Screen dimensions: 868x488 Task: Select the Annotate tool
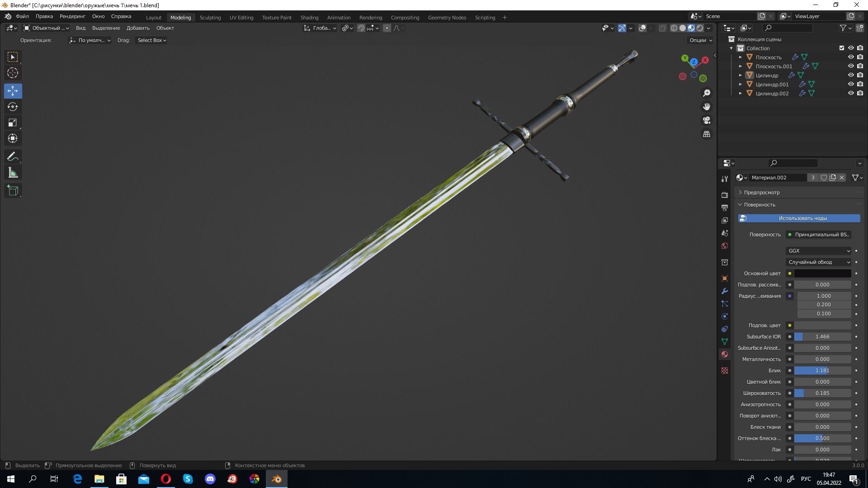(13, 156)
